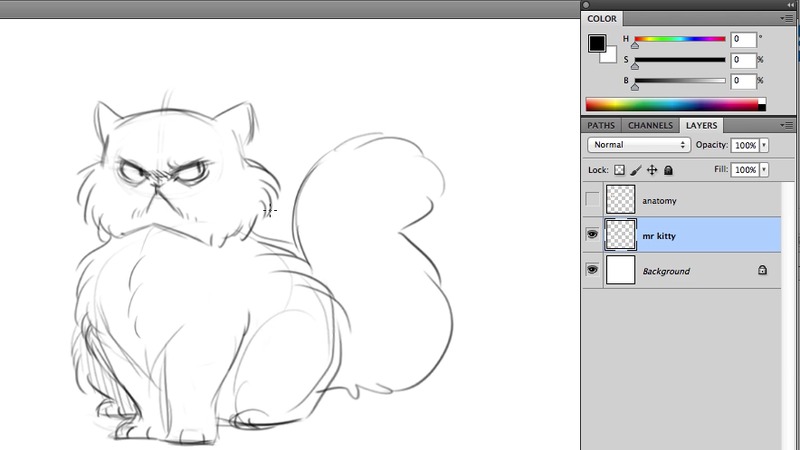Click the Layers panel vertical scrollbar
This screenshot has width=800, height=450.
click(x=788, y=316)
